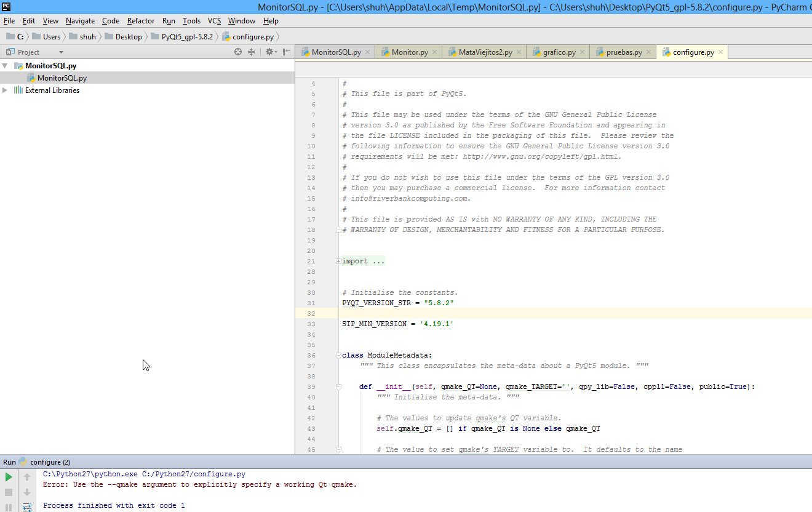Image resolution: width=812 pixels, height=512 pixels.
Task: Click shuh folder in navigation breadcrumb
Action: click(82, 37)
